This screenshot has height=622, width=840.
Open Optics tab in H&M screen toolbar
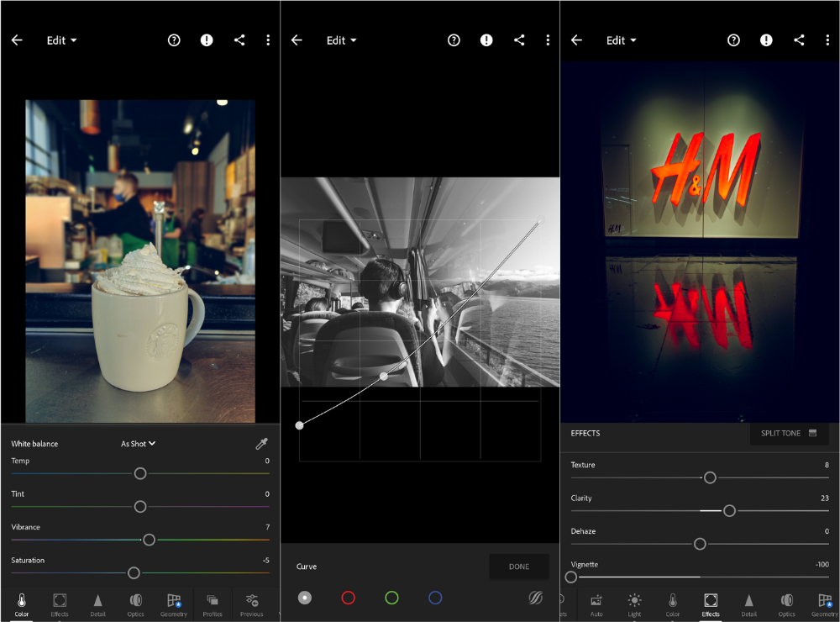click(787, 605)
